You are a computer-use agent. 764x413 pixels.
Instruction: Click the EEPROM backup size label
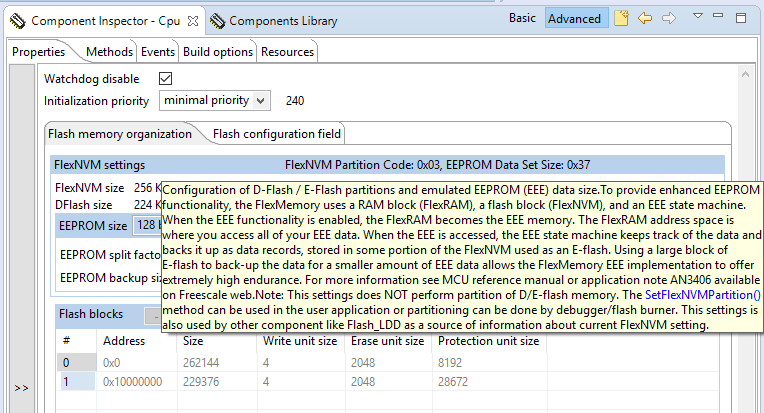tap(111, 278)
